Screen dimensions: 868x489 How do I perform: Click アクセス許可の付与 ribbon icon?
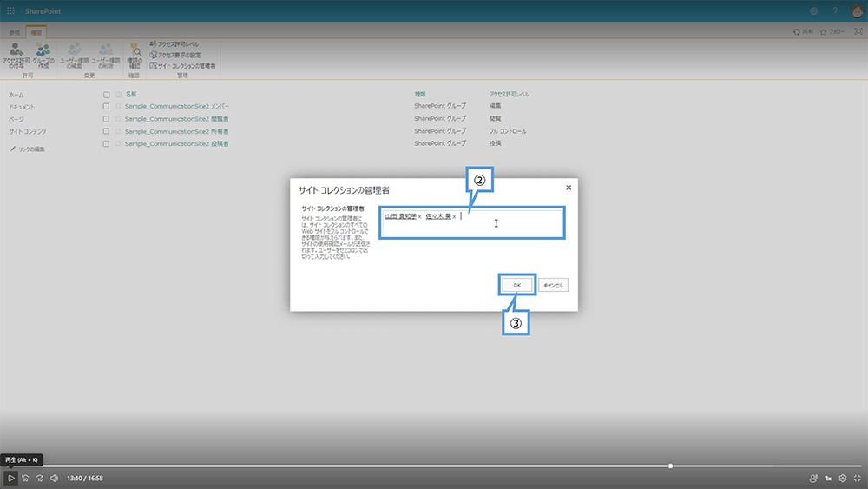click(x=16, y=56)
